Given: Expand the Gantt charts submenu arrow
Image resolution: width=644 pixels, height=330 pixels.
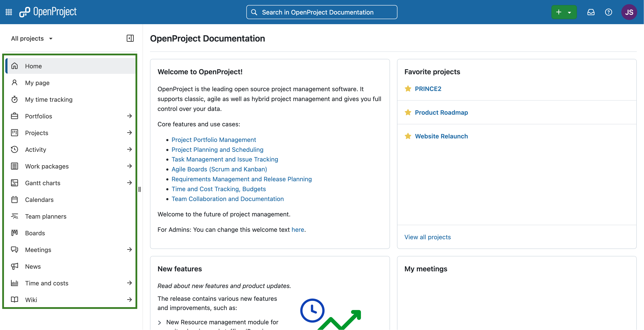Looking at the screenshot, I should pos(129,183).
